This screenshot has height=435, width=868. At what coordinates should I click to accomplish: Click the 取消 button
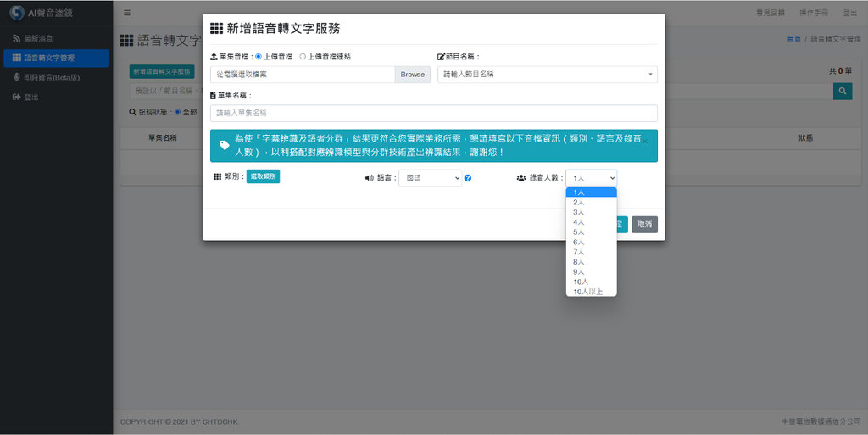[644, 224]
